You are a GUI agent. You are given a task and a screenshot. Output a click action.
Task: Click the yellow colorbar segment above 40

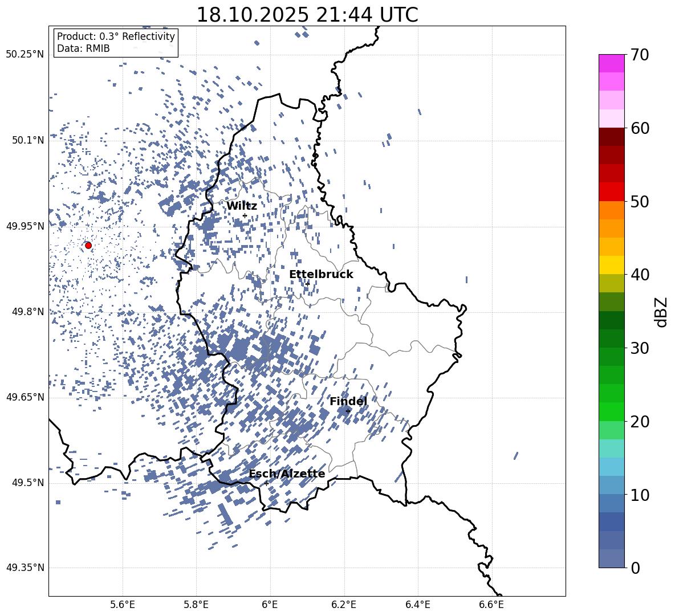point(611,265)
